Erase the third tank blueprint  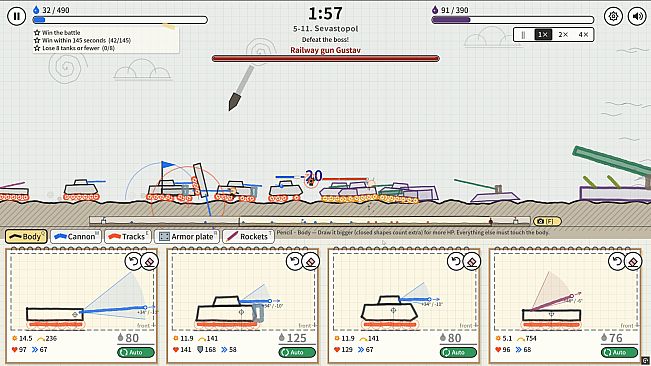point(472,261)
